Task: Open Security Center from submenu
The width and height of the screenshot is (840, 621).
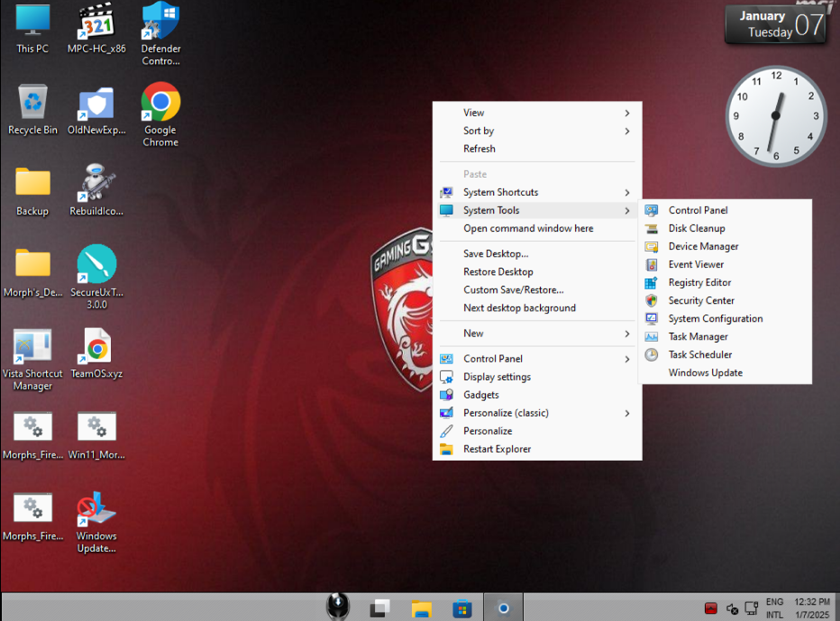Action: tap(725, 301)
